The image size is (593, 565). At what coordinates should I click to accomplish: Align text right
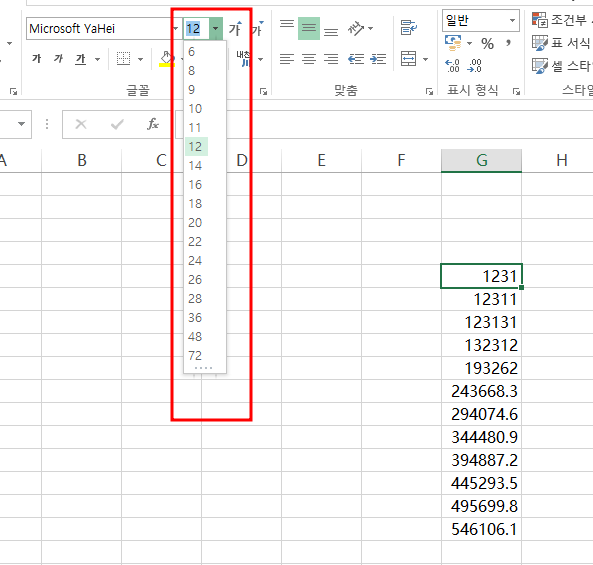[x=331, y=59]
